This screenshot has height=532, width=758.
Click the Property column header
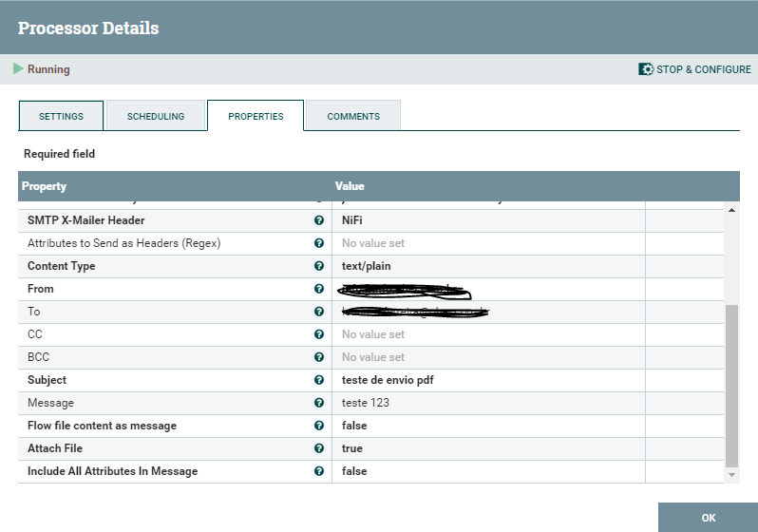(x=44, y=186)
